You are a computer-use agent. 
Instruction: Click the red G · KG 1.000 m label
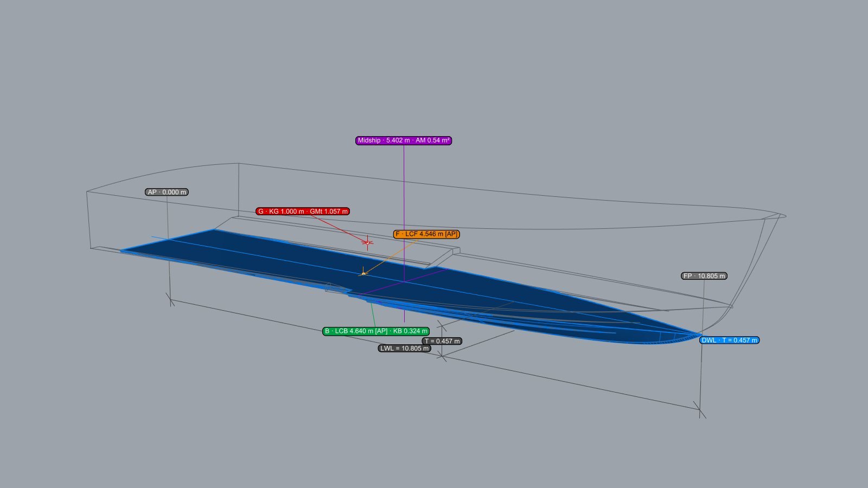point(303,211)
